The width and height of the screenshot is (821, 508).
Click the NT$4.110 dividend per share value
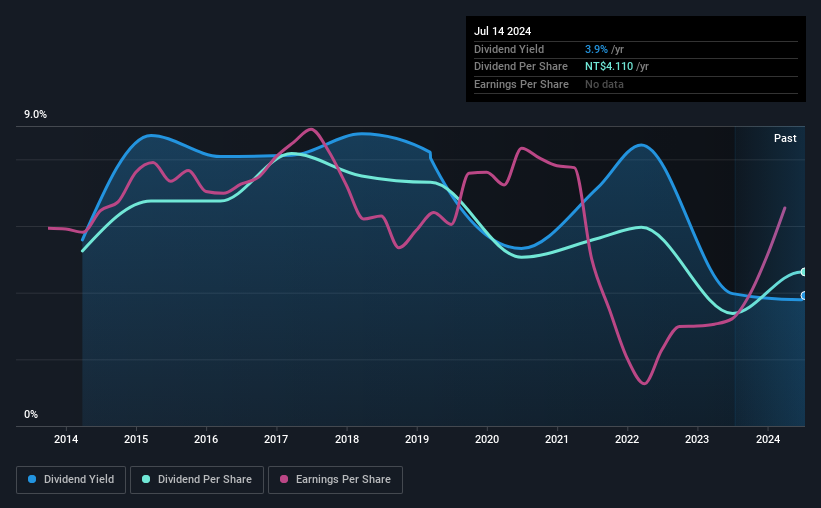pos(609,67)
